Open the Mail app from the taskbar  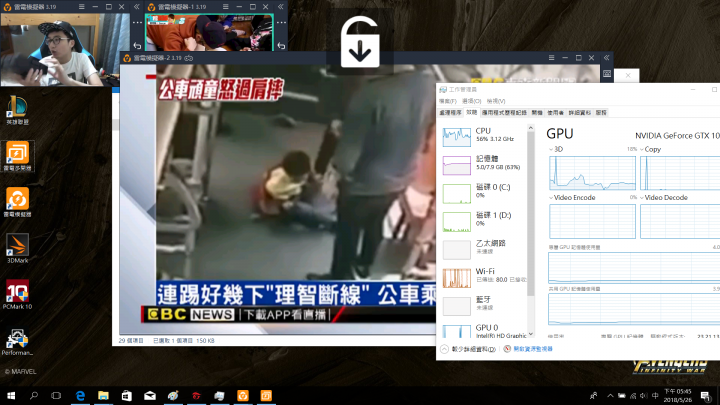click(150, 395)
